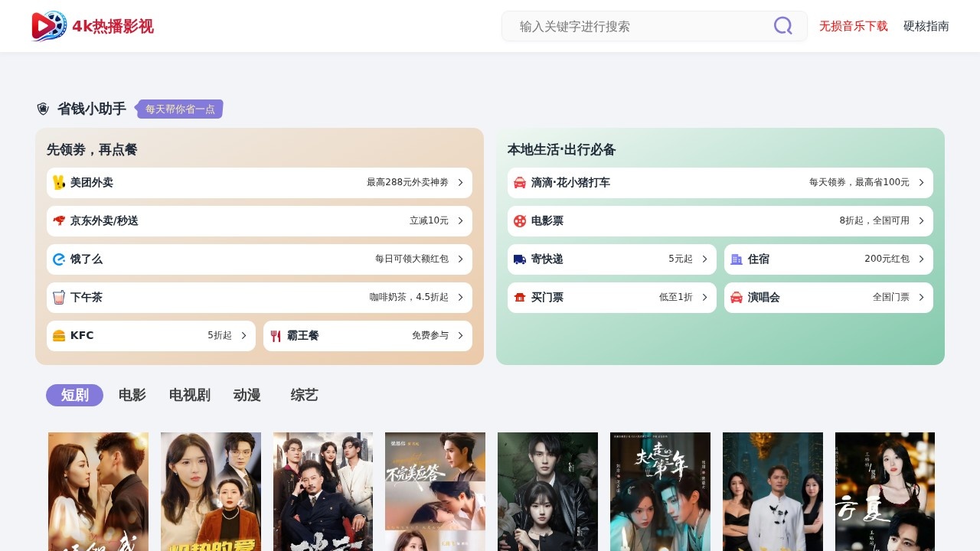980x551 pixels.
Task: Open the 无损音乐下载 link
Action: (x=853, y=26)
